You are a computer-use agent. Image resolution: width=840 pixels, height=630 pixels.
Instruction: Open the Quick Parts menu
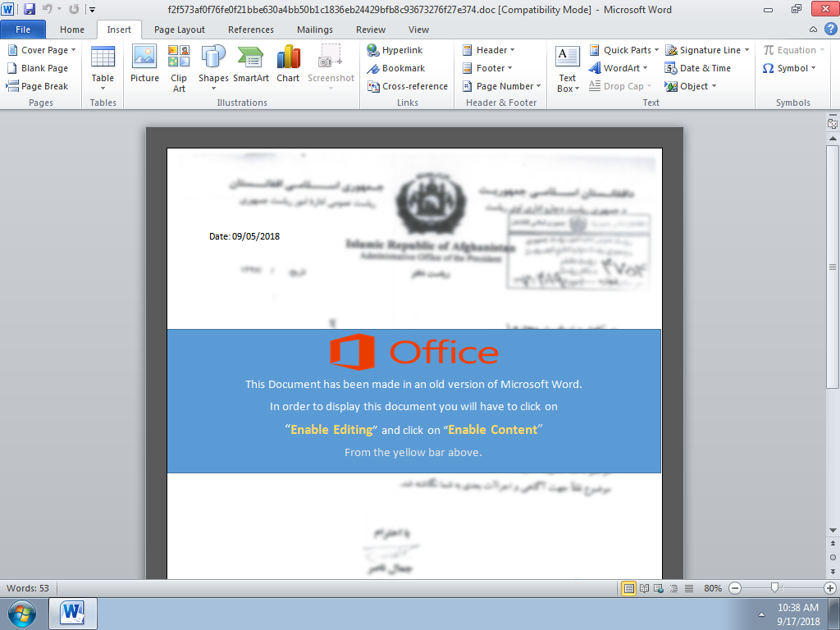(x=624, y=50)
